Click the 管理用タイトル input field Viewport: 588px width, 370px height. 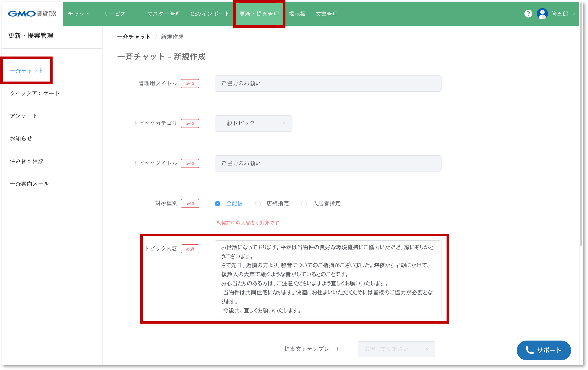click(328, 84)
